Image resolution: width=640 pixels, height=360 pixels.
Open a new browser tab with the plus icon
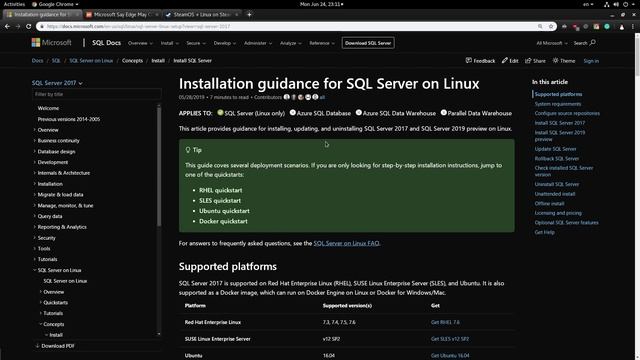tap(249, 14)
